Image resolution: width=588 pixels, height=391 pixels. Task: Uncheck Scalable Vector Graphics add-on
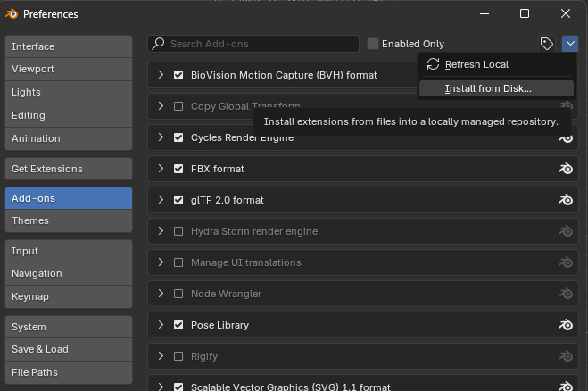(178, 387)
